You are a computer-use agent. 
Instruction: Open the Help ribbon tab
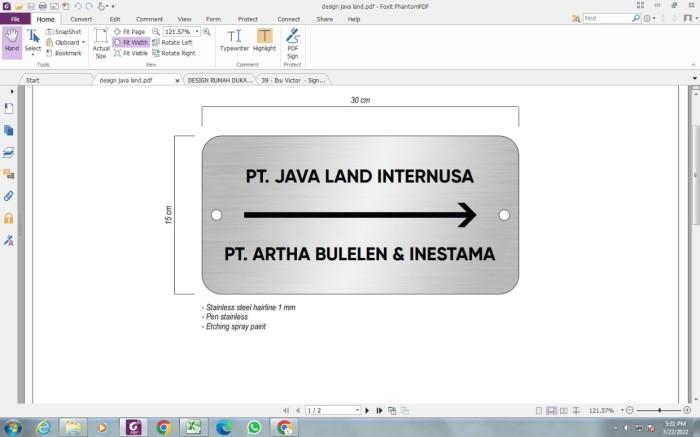(354, 19)
